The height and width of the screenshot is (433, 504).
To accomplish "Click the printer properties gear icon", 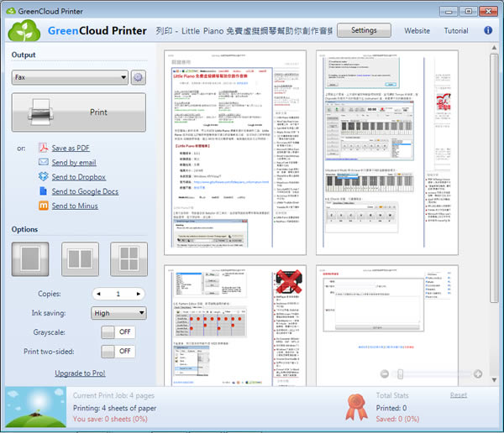I will point(138,78).
